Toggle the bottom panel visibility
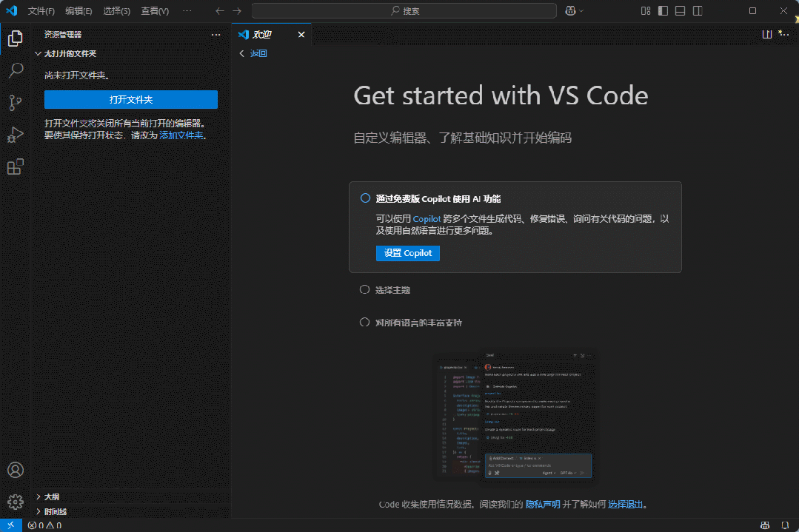This screenshot has width=799, height=532. point(681,10)
